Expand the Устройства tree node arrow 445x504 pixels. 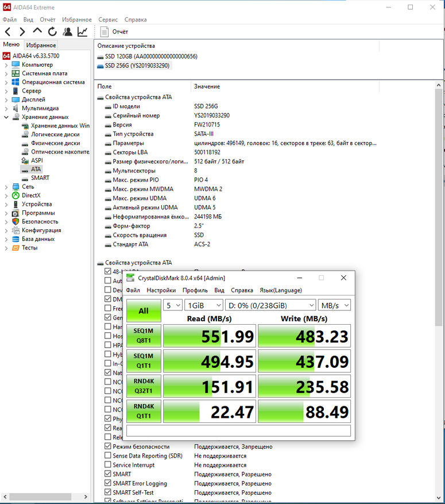6,204
